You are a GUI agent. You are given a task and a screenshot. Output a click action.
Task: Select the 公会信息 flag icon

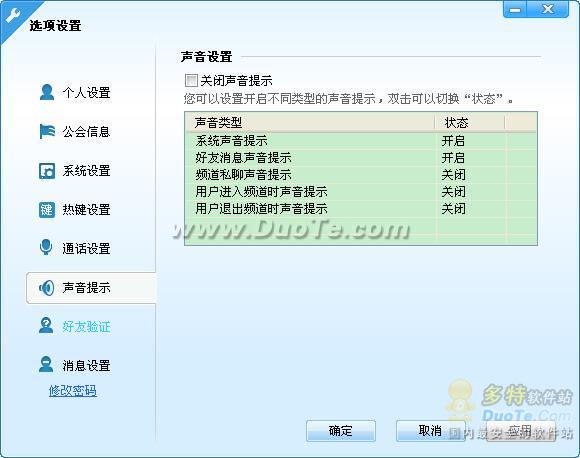(x=47, y=131)
